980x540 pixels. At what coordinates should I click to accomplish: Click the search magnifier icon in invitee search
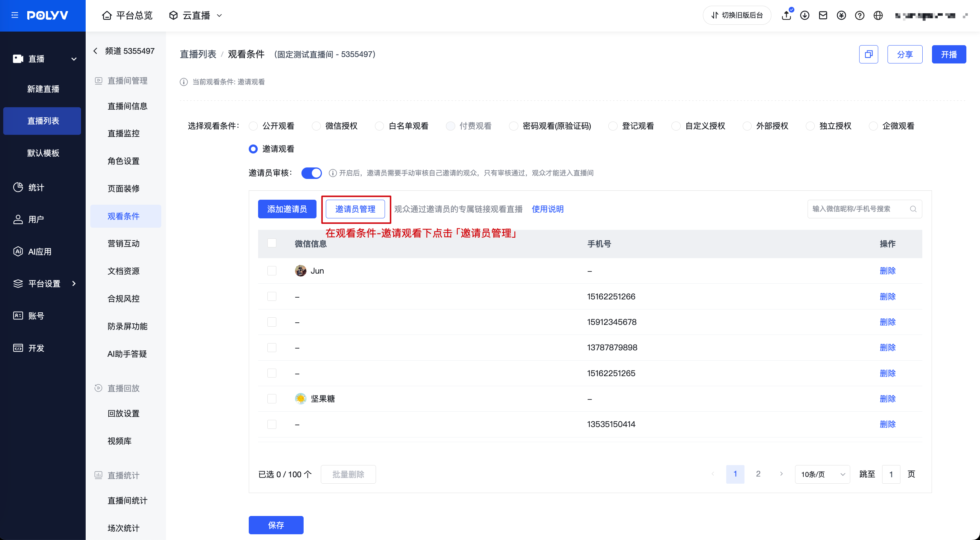tap(913, 209)
